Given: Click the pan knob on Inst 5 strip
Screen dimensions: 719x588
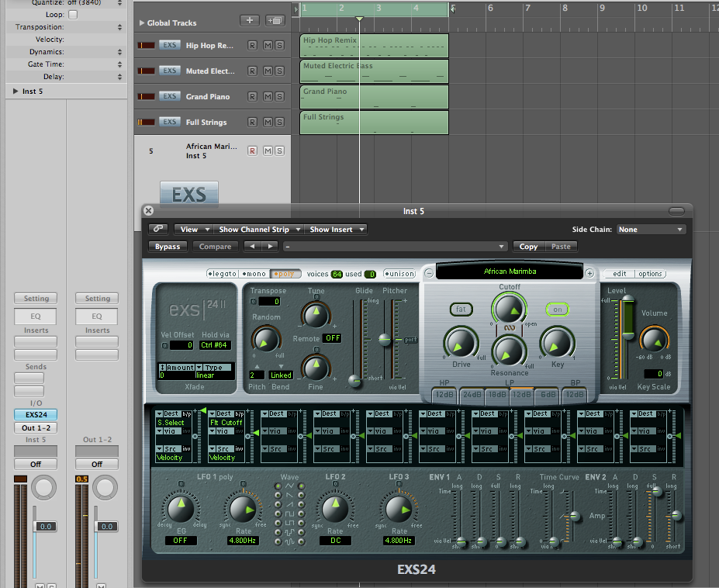Looking at the screenshot, I should click(x=44, y=488).
